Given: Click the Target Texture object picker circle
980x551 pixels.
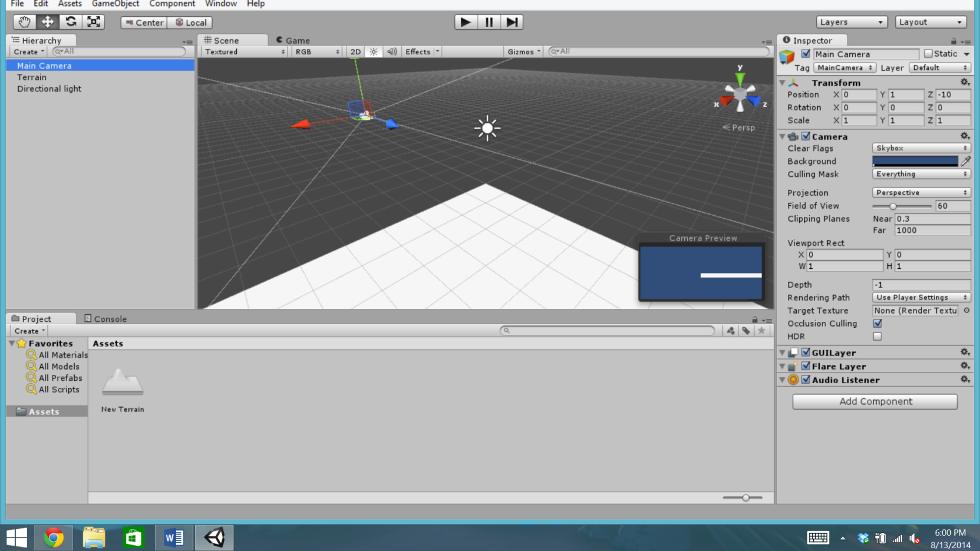Looking at the screenshot, I should (x=967, y=310).
